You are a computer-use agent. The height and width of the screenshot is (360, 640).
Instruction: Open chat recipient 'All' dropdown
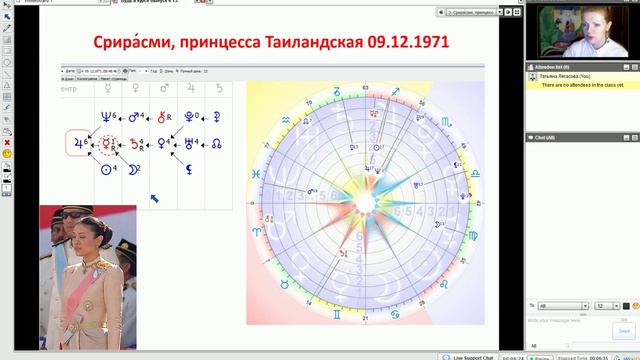(x=563, y=306)
